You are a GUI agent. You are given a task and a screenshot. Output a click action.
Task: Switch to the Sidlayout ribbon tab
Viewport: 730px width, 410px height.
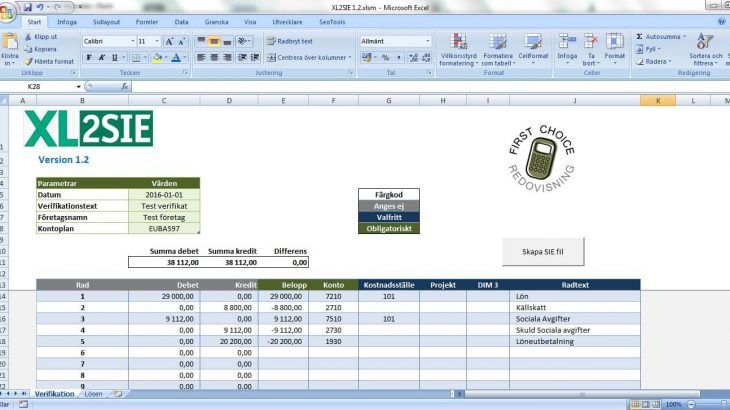106,22
